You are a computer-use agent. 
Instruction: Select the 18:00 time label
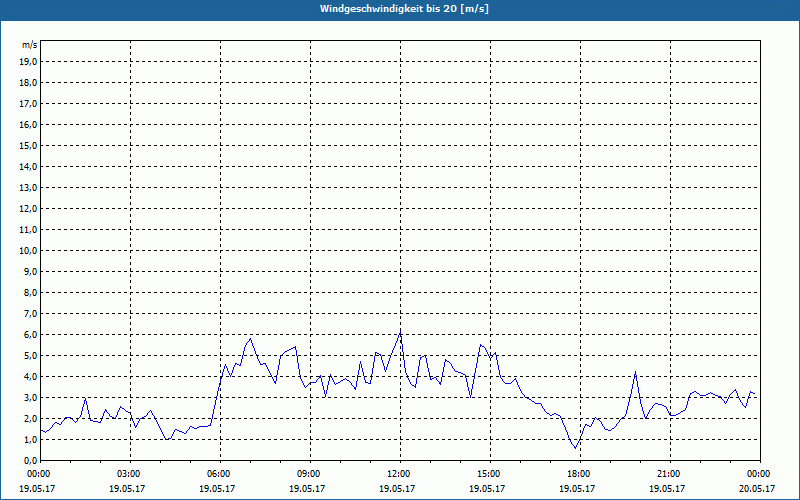point(579,474)
